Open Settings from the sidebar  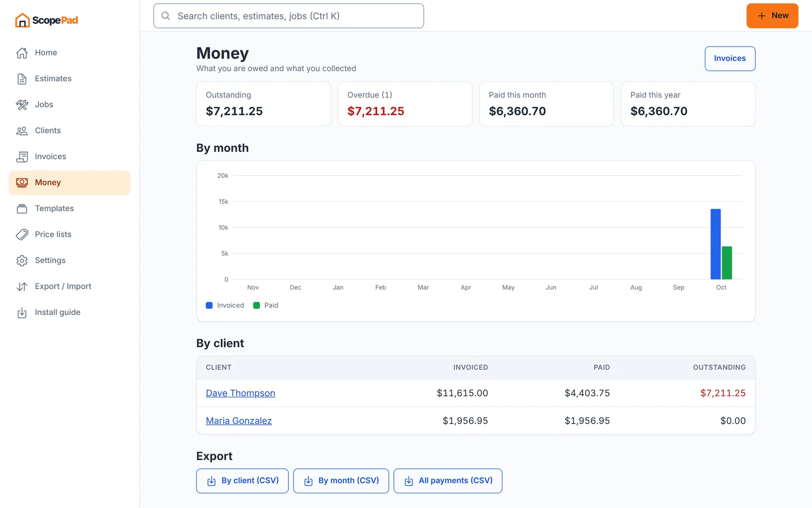[x=70, y=260]
